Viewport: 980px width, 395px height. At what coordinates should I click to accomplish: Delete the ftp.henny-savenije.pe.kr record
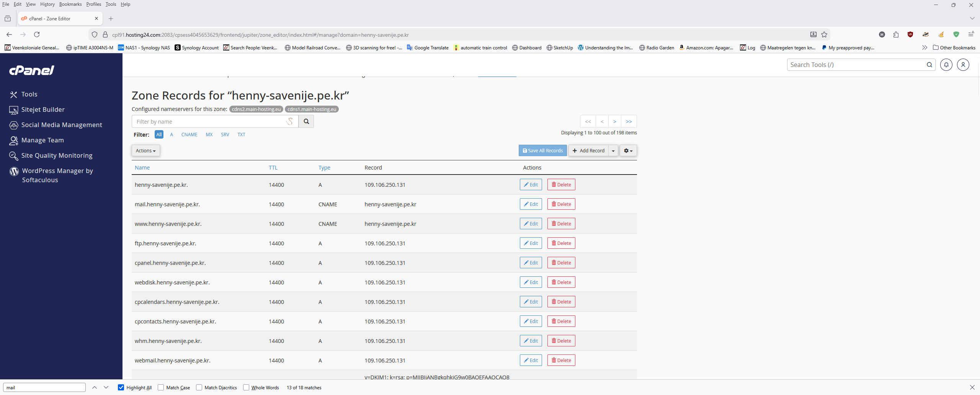561,243
